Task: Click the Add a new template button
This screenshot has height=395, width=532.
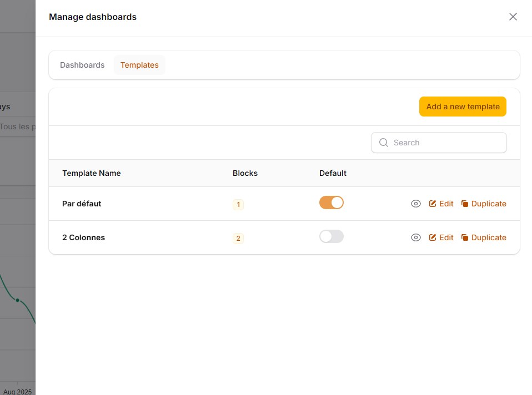Action: coord(463,106)
